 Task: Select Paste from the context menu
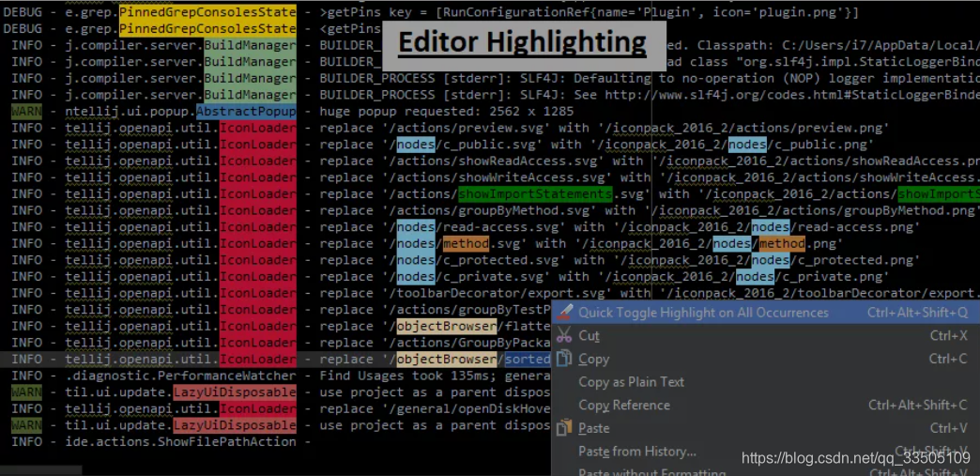(x=766, y=428)
